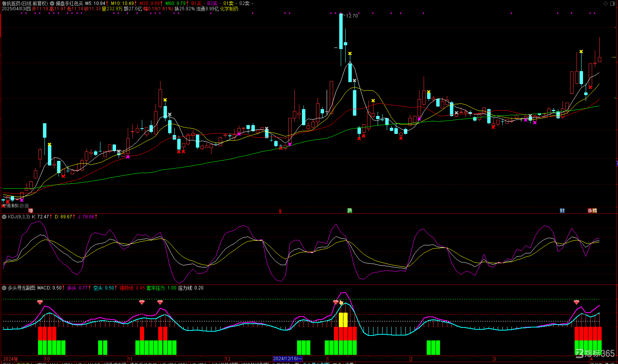Click the 压力线: 0.20 value
The image size is (618, 364).
[x=191, y=288]
